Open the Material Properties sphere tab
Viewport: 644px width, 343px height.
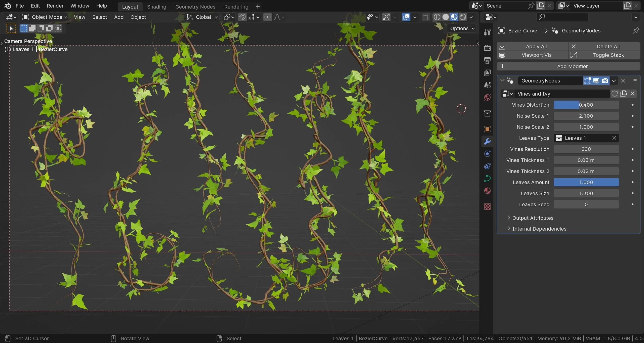pyautogui.click(x=488, y=191)
